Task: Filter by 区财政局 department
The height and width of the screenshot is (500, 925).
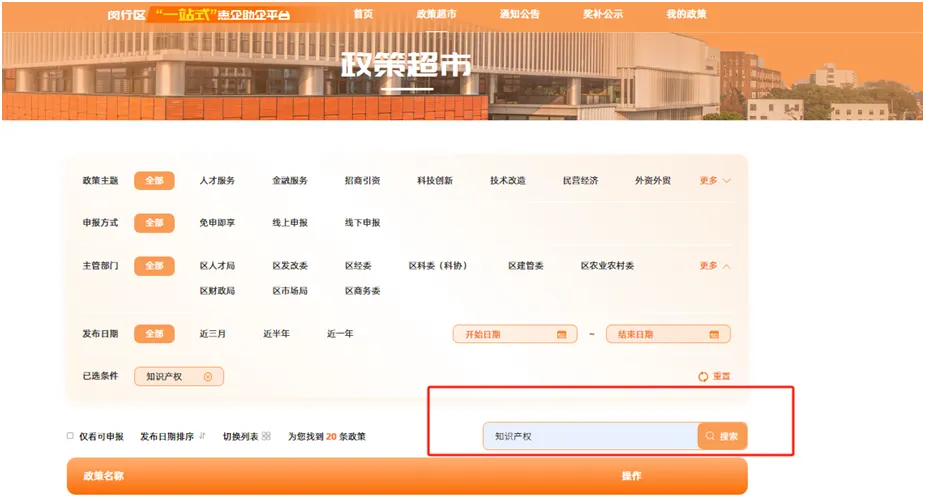Action: (217, 291)
